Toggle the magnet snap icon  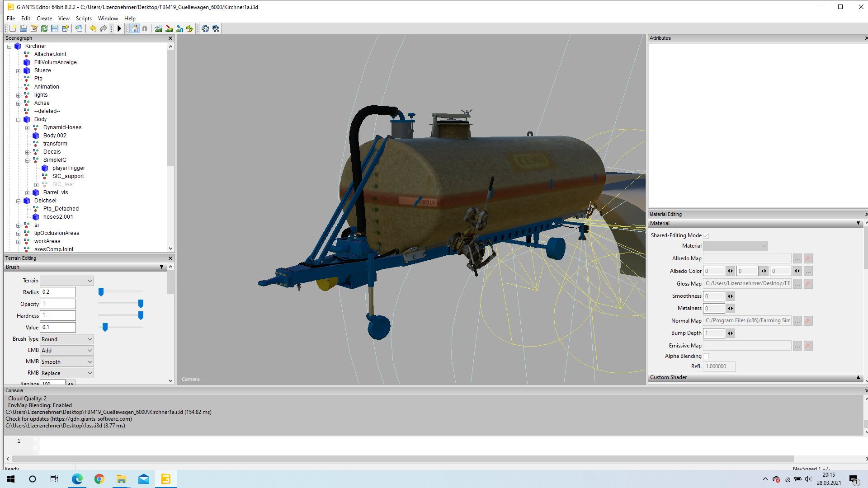tap(145, 28)
